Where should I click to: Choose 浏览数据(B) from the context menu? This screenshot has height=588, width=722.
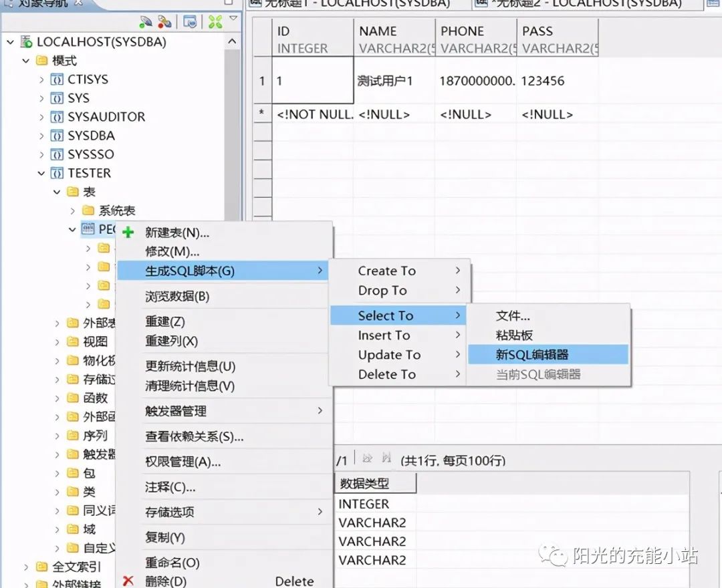pyautogui.click(x=225, y=296)
